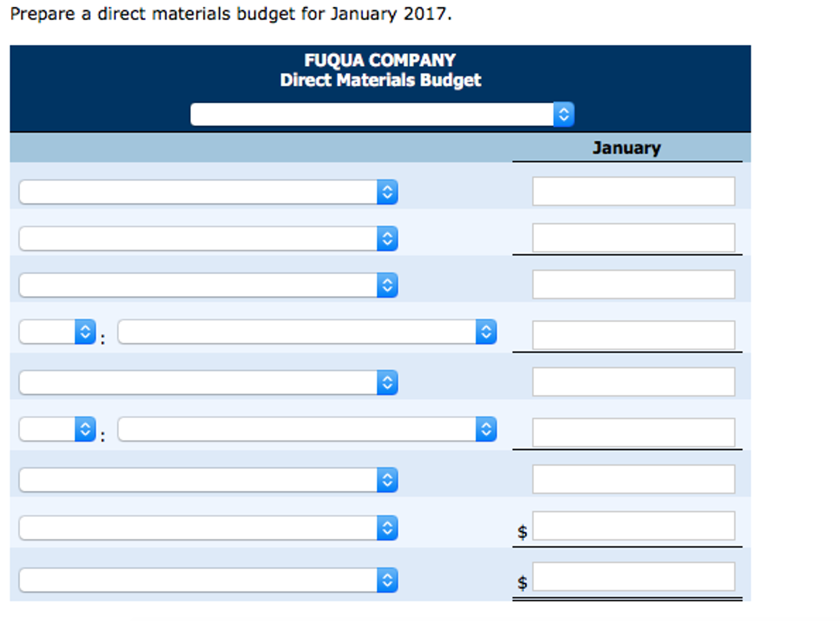Open the seventh row label dropdown
The width and height of the screenshot is (840, 621).
(x=208, y=480)
